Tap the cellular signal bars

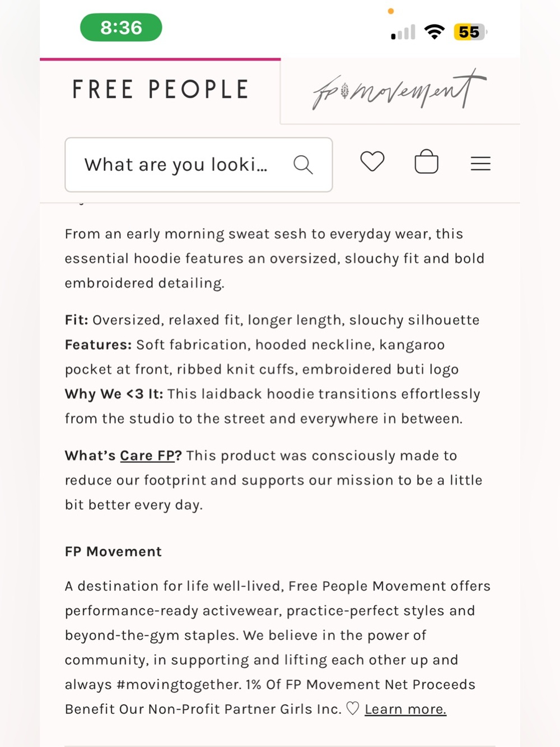(403, 32)
